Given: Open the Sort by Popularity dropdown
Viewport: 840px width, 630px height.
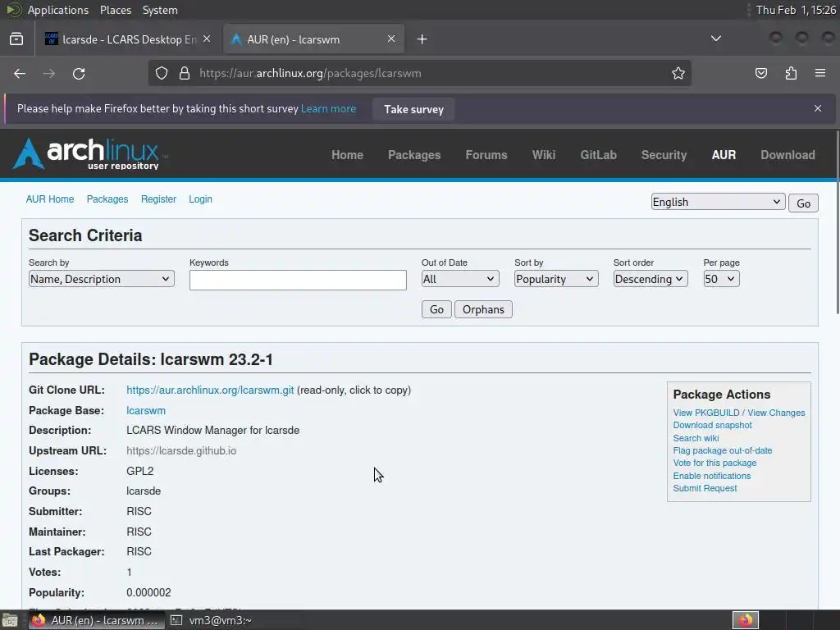Looking at the screenshot, I should click(556, 279).
